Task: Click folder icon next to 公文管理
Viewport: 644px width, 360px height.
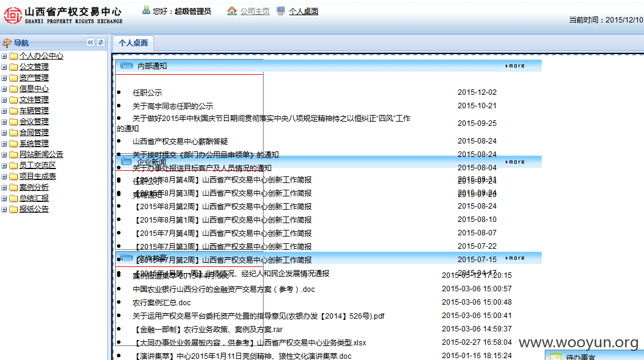Action: (x=13, y=67)
